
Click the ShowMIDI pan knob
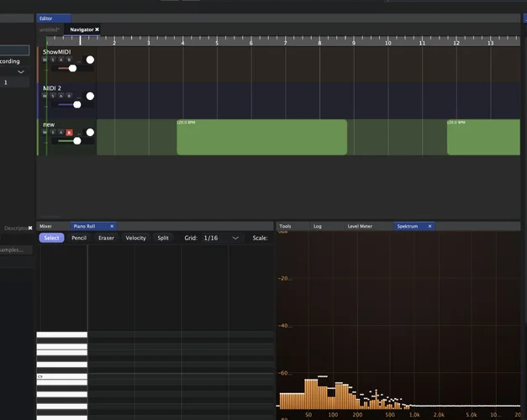pos(90,60)
